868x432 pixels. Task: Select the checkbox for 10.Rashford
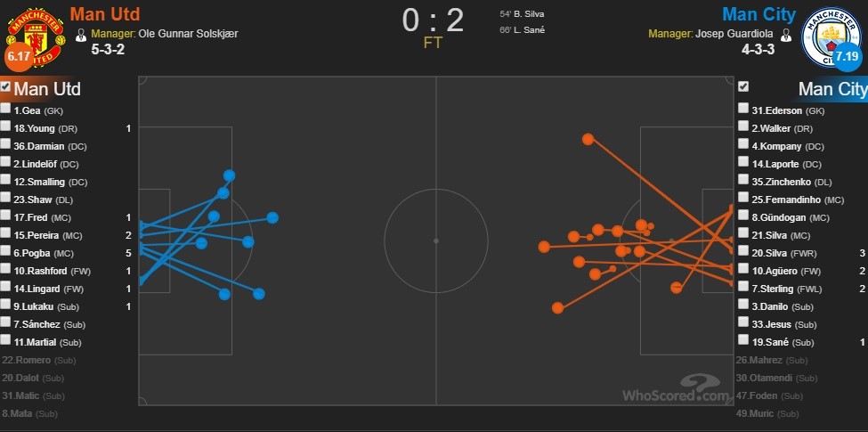click(6, 270)
